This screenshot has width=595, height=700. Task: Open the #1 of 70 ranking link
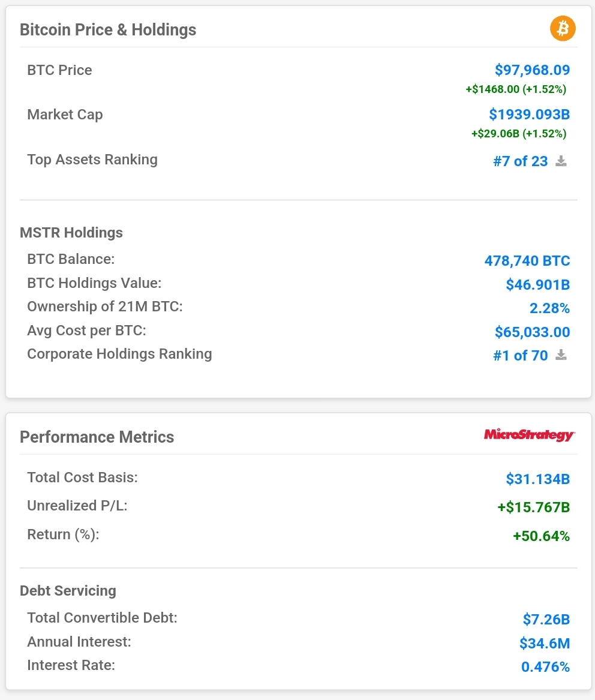coord(520,355)
